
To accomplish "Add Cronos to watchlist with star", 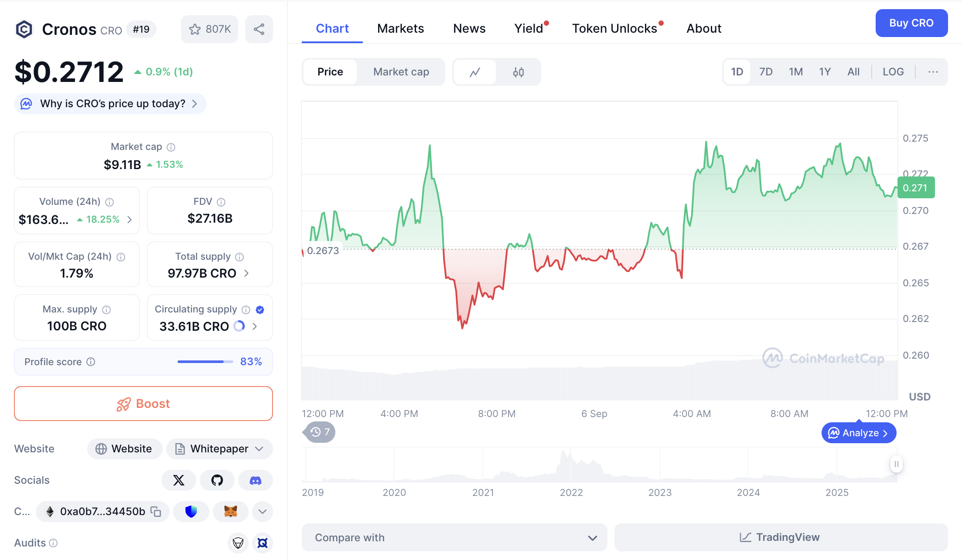I will (209, 29).
